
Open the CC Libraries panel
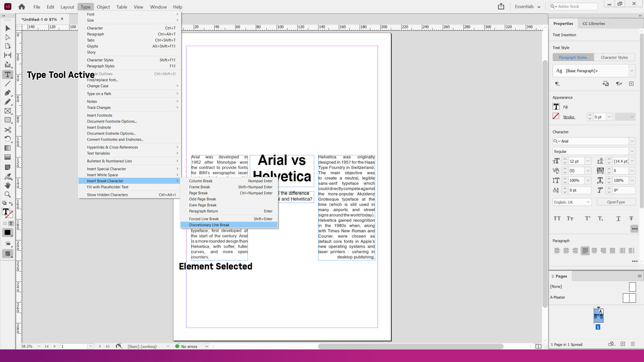pos(594,23)
